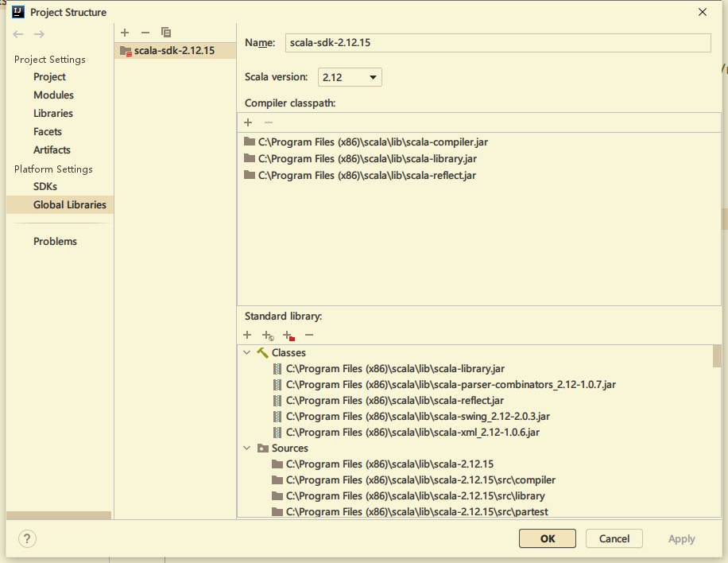The width and height of the screenshot is (728, 563).
Task: Select Global Libraries page
Action: click(x=60, y=205)
